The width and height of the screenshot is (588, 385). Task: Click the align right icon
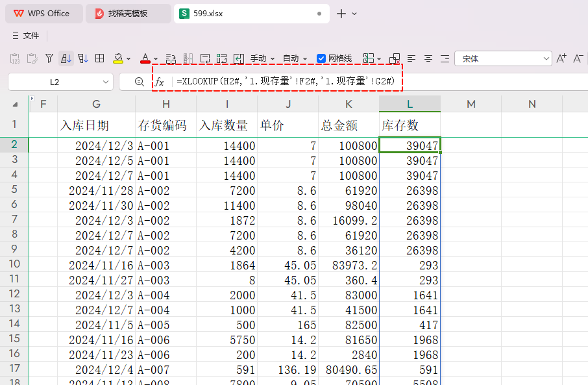(445, 58)
